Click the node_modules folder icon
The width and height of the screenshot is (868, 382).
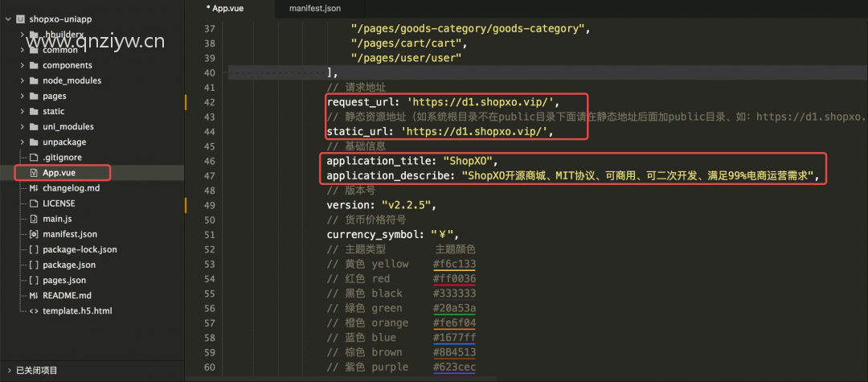(x=33, y=81)
